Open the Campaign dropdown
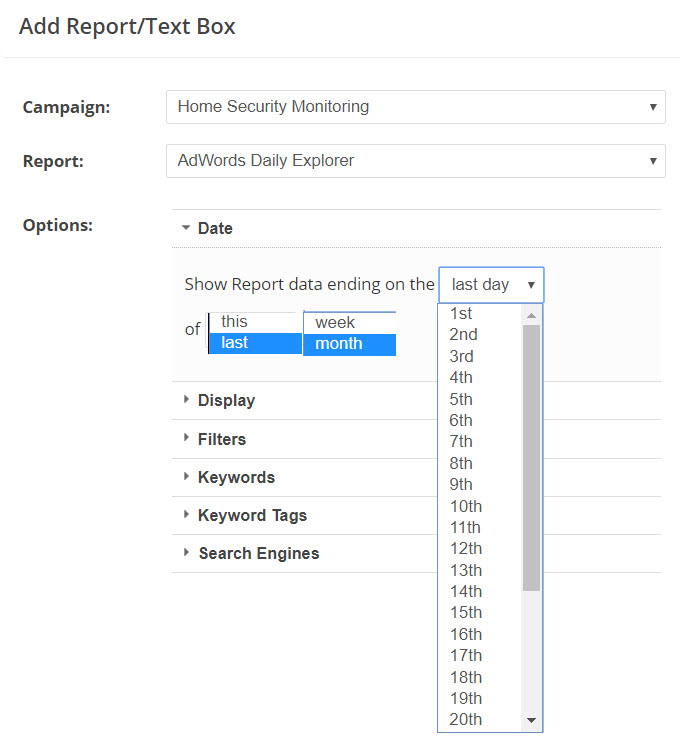This screenshot has height=756, width=680. [415, 107]
